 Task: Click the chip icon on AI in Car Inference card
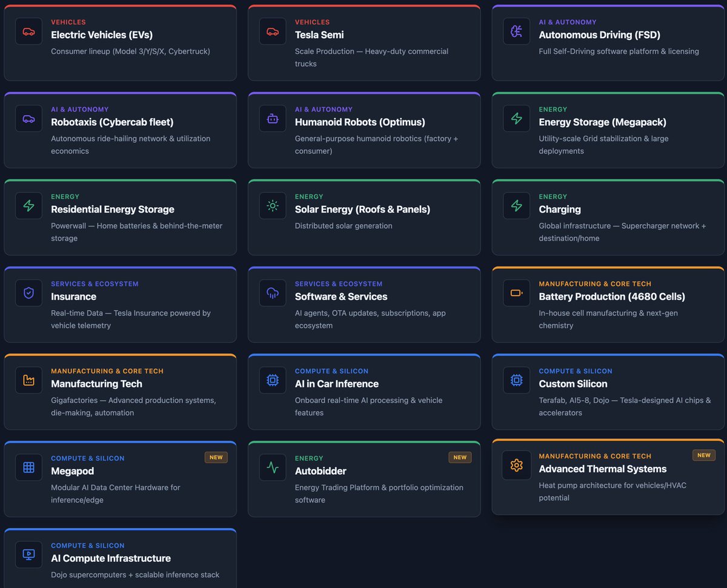(x=273, y=380)
